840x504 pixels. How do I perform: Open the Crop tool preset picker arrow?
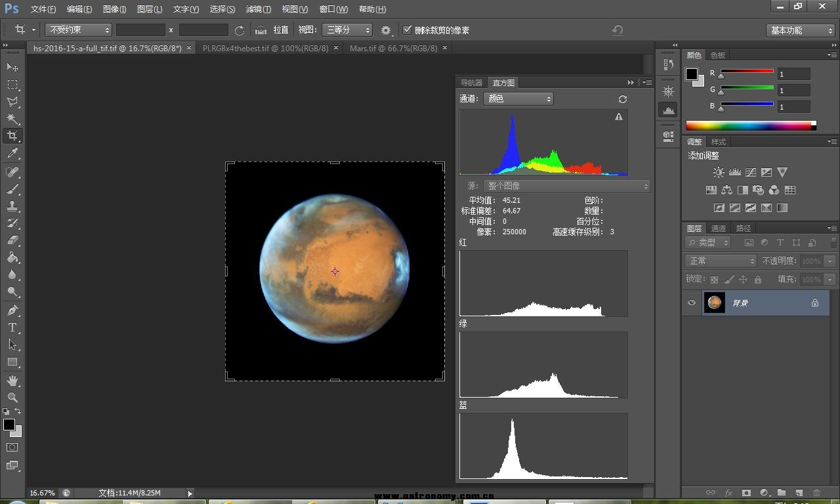(33, 30)
